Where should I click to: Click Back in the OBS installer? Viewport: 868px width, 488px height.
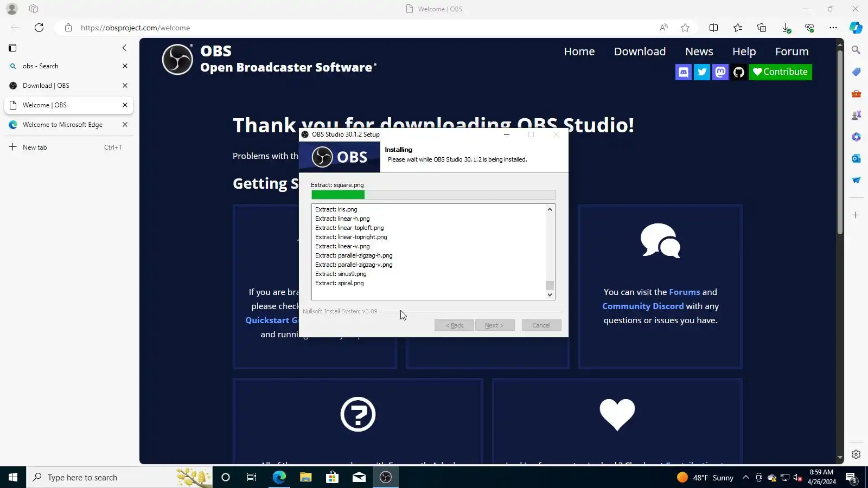pos(455,325)
